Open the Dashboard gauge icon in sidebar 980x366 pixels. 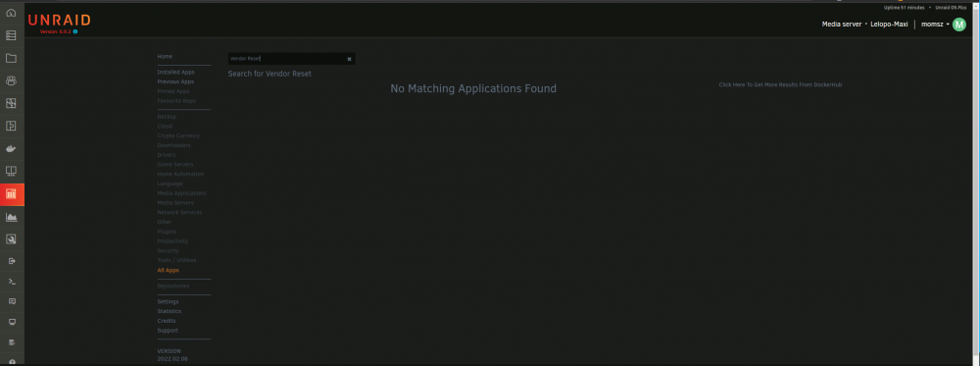pyautogui.click(x=11, y=13)
